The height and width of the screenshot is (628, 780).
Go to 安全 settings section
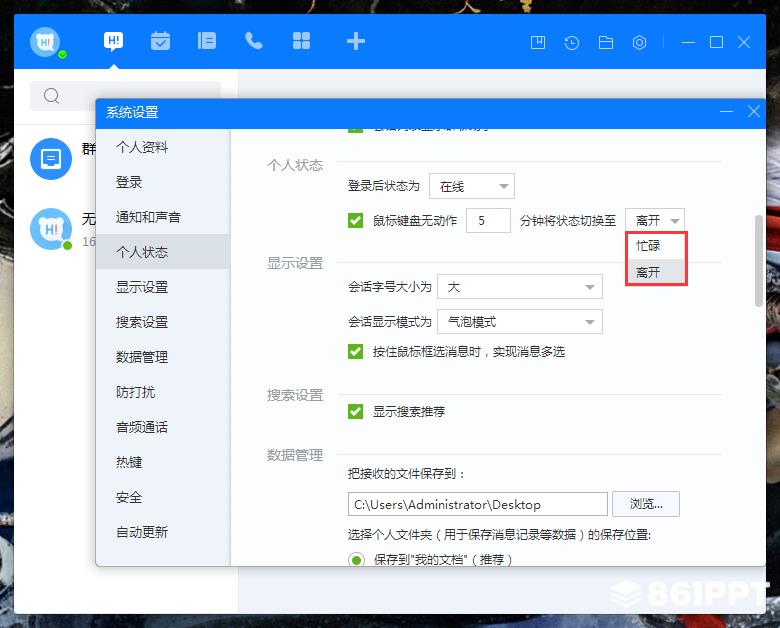click(x=163, y=497)
